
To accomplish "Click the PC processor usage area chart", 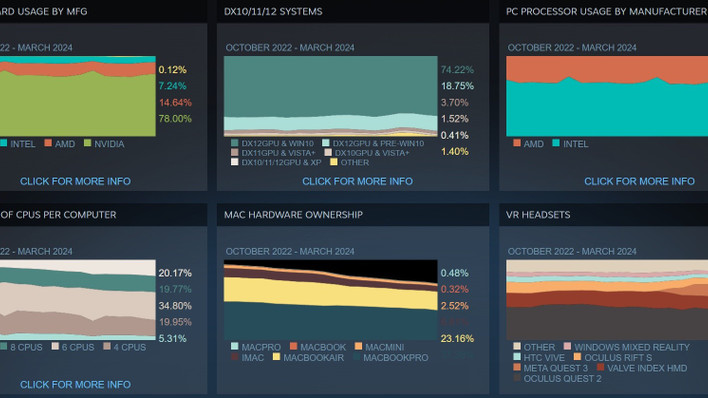I will click(x=607, y=96).
